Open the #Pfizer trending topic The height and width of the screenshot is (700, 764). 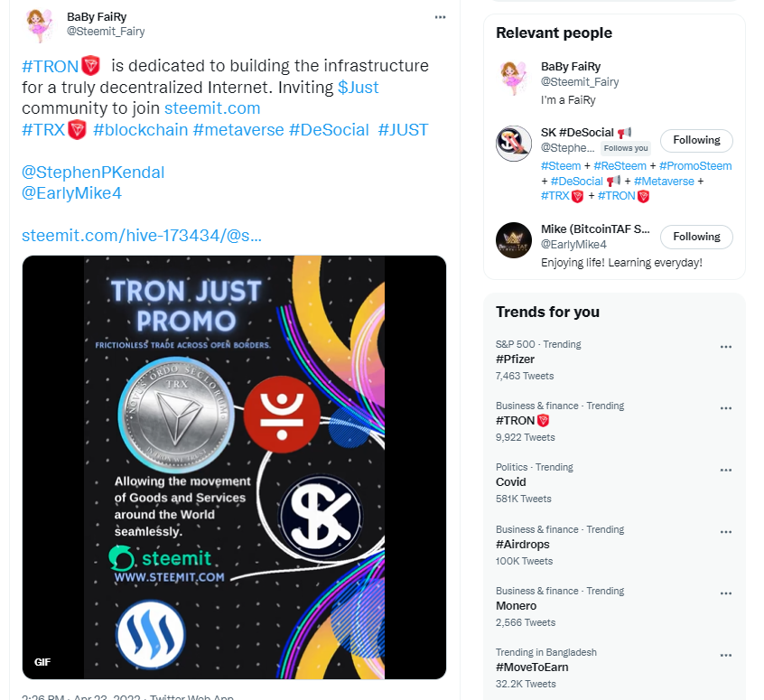click(515, 359)
